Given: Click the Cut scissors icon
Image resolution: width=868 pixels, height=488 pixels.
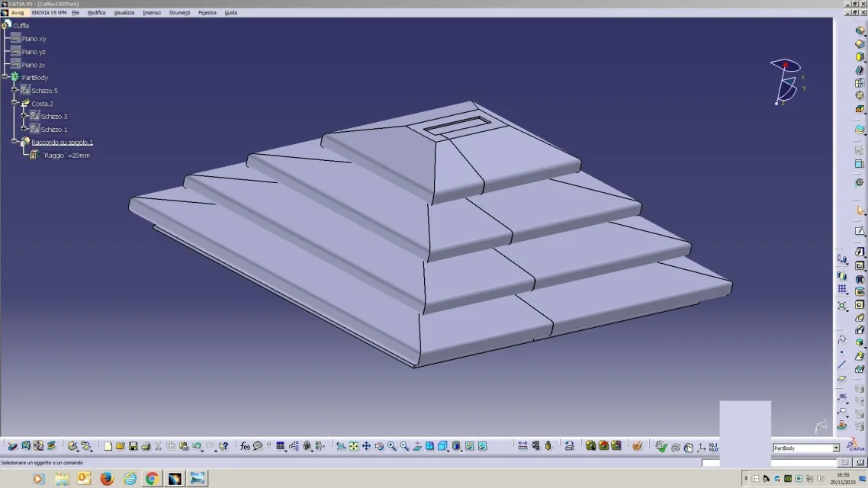Looking at the screenshot, I should 159,446.
